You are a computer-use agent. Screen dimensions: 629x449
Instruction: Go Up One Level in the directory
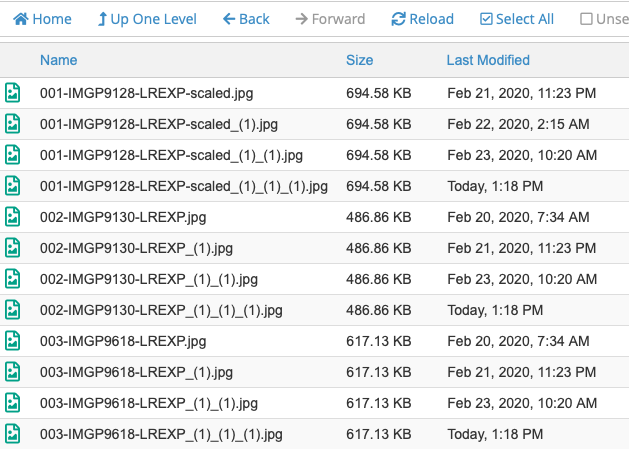pyautogui.click(x=147, y=19)
